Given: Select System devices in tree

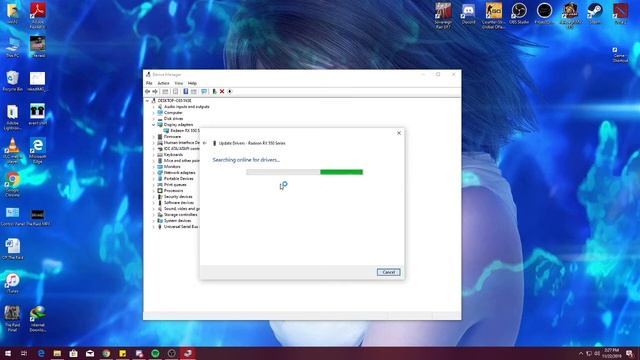Looking at the screenshot, I should [177, 220].
